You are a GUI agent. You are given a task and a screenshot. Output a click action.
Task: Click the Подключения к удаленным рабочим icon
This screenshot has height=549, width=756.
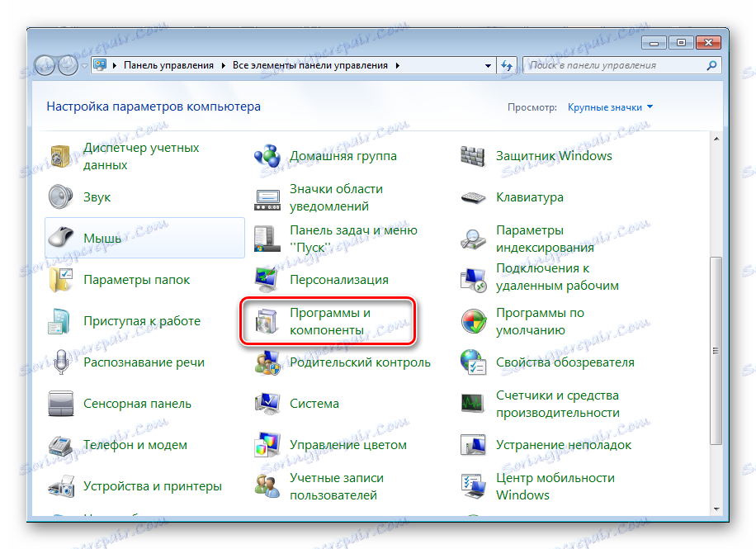(473, 280)
